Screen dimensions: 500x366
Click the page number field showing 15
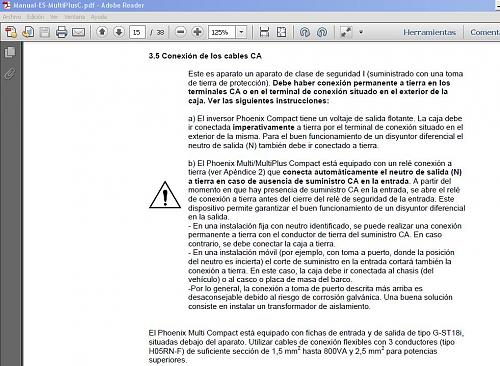tap(137, 32)
